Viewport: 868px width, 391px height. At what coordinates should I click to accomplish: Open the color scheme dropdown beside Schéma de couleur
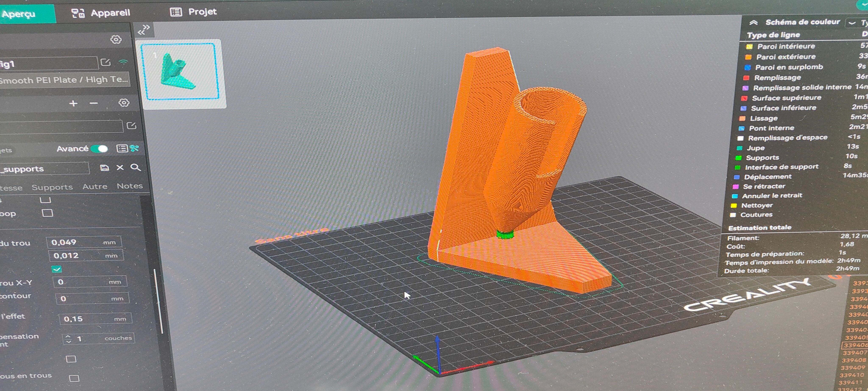click(852, 23)
